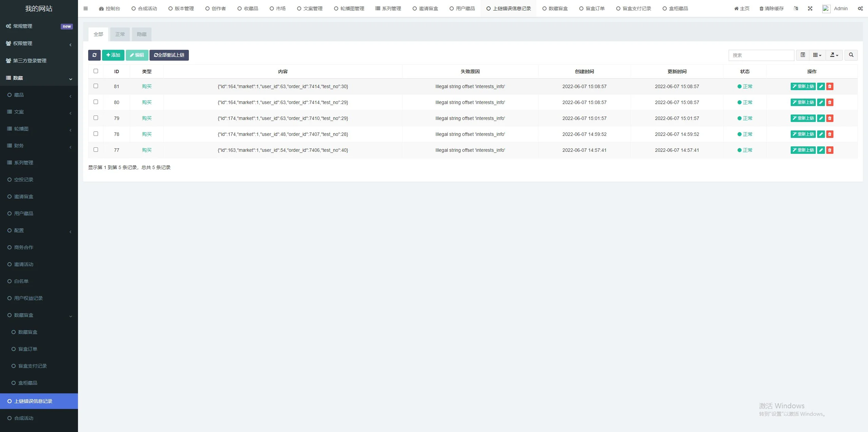Image resolution: width=868 pixels, height=432 pixels.
Task: Open settings gears icon at top right
Action: [x=860, y=8]
